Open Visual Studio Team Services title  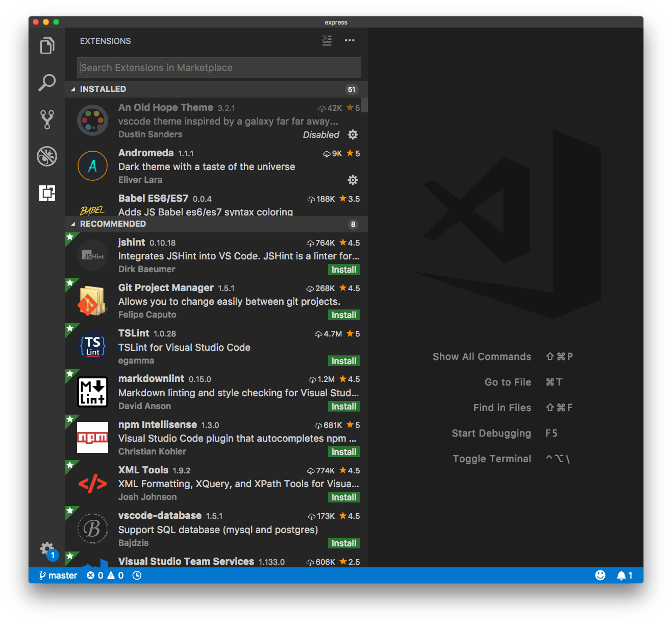click(x=186, y=561)
